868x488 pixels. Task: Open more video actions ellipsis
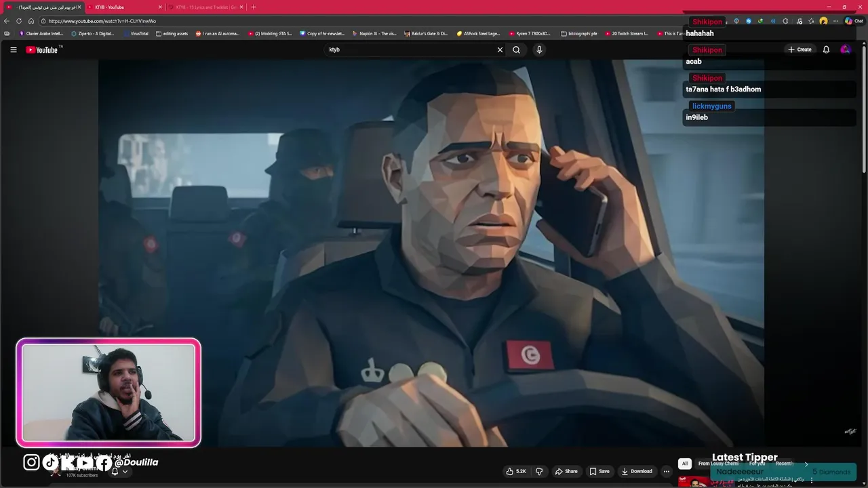click(x=667, y=471)
